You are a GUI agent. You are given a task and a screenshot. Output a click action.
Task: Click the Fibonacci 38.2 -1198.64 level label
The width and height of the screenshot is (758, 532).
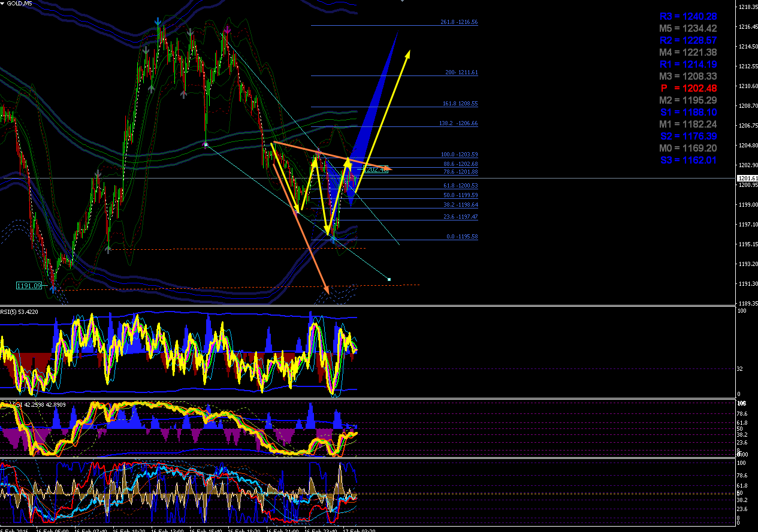460,205
